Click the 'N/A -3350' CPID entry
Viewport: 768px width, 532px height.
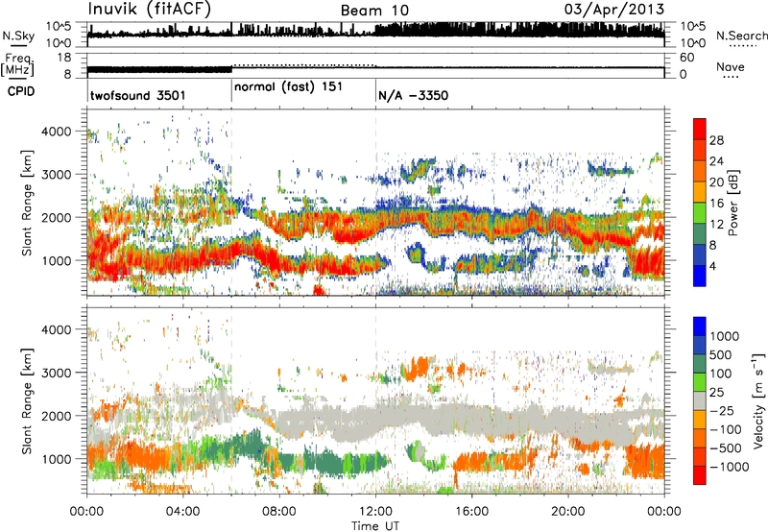click(414, 95)
